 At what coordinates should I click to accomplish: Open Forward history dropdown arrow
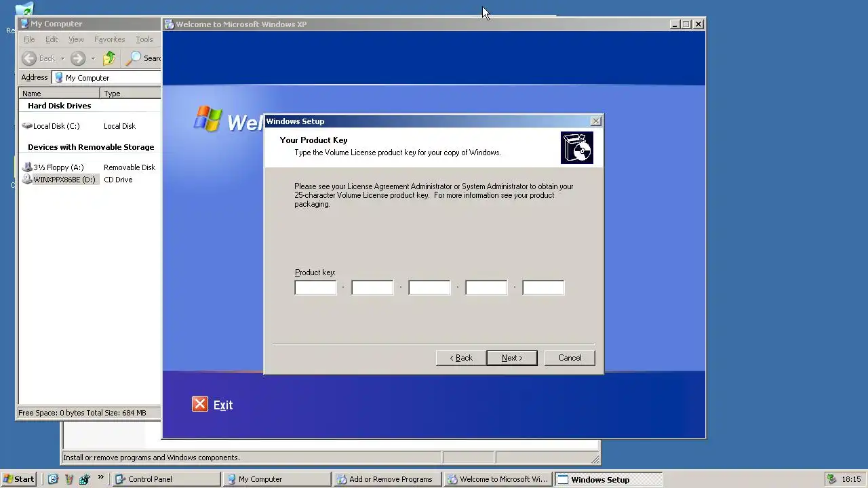(93, 58)
